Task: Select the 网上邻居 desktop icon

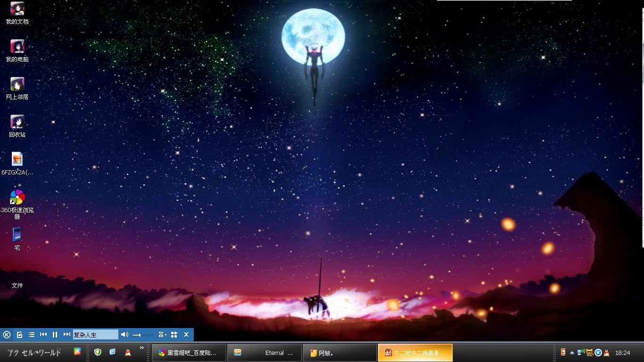Action: point(17,89)
